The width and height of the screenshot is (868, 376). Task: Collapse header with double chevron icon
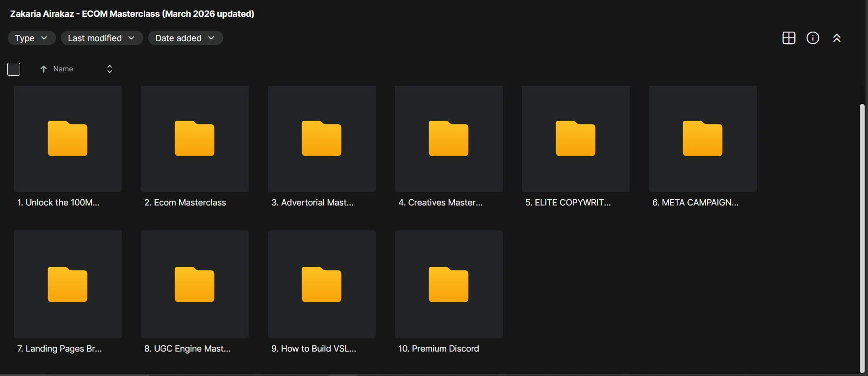click(837, 38)
